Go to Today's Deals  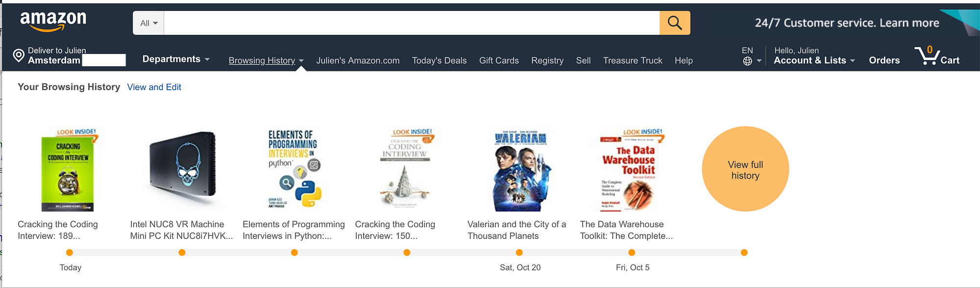point(439,60)
